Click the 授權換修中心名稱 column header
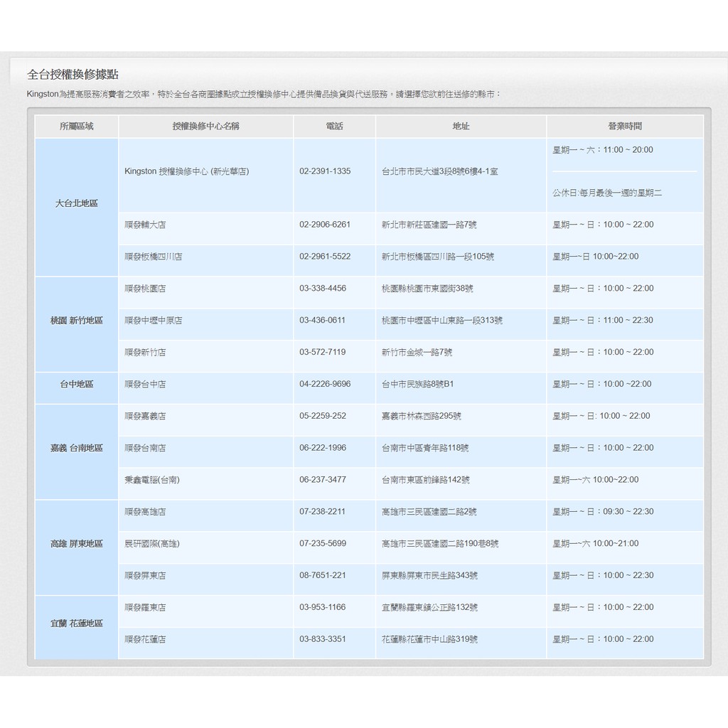 point(205,127)
